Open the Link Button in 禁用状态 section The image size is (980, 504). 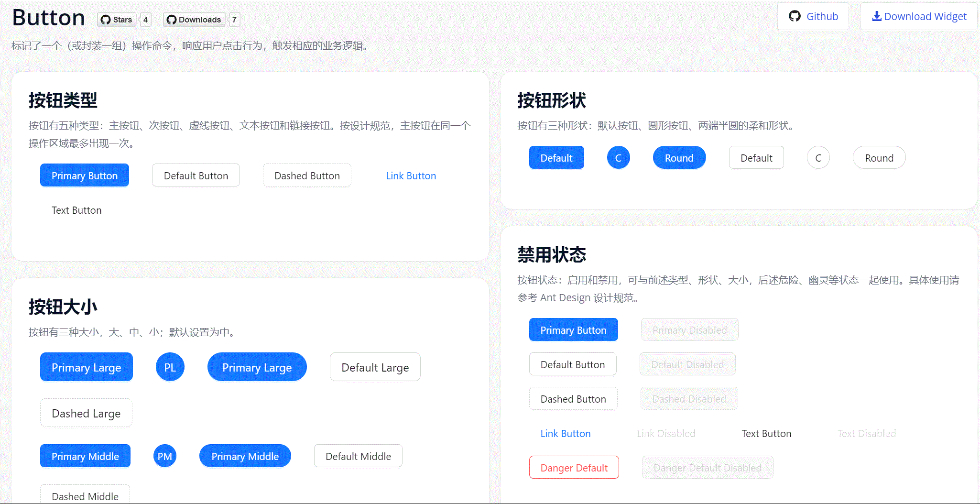click(x=565, y=433)
